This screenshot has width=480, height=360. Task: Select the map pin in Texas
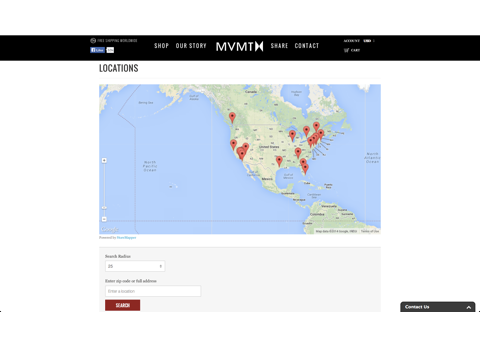coord(279,162)
